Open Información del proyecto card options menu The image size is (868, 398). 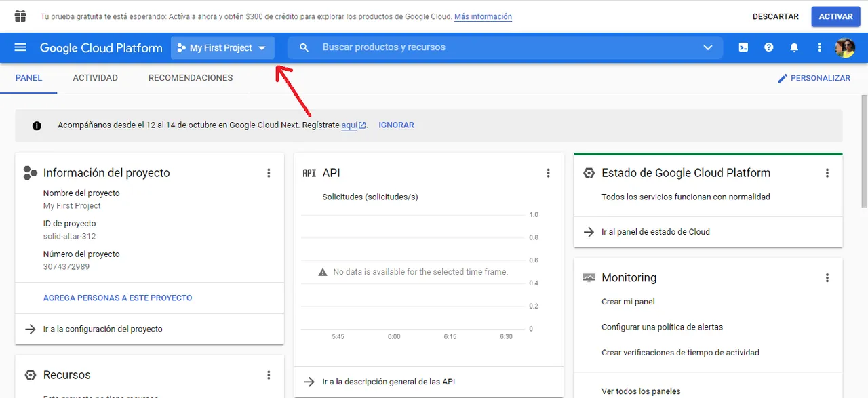[x=269, y=173]
